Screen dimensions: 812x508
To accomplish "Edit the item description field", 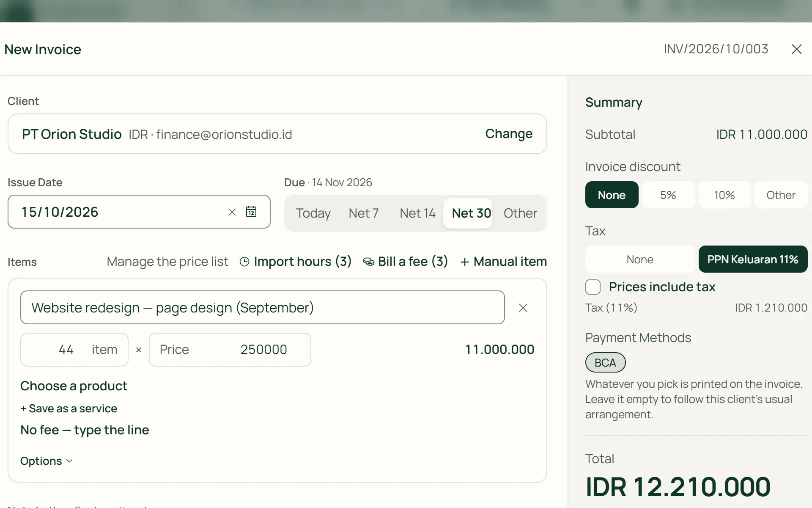I will tap(262, 307).
